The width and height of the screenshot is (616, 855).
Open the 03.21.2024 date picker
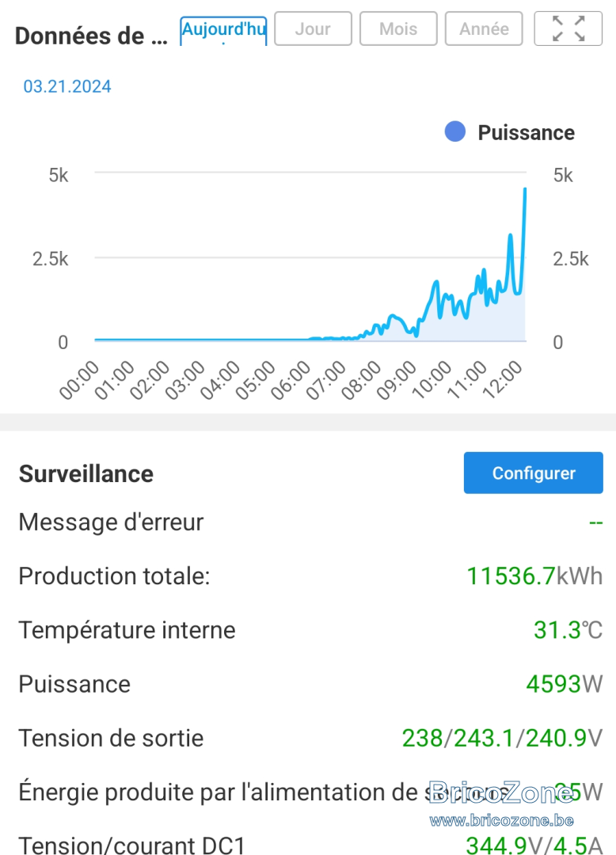click(67, 86)
